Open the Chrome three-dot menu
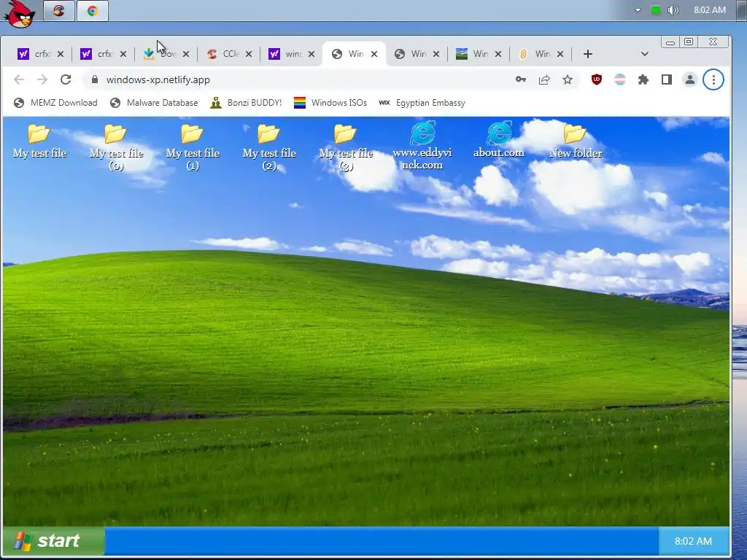 tap(713, 79)
